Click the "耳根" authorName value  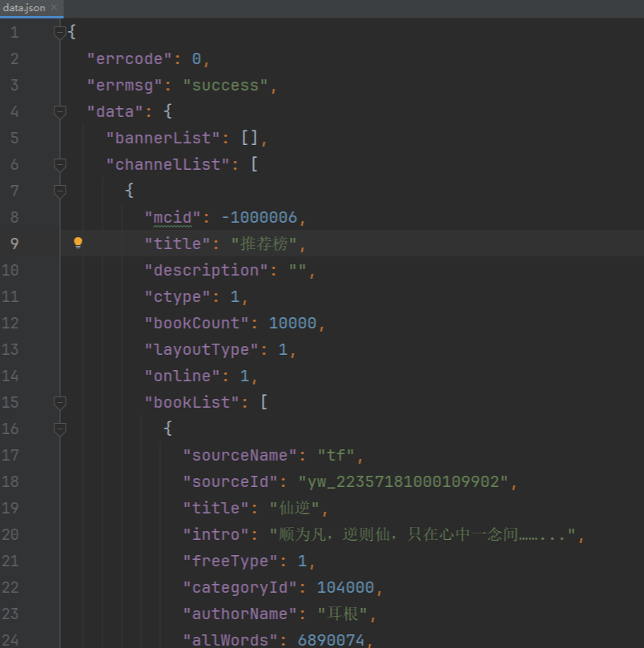pos(342,614)
